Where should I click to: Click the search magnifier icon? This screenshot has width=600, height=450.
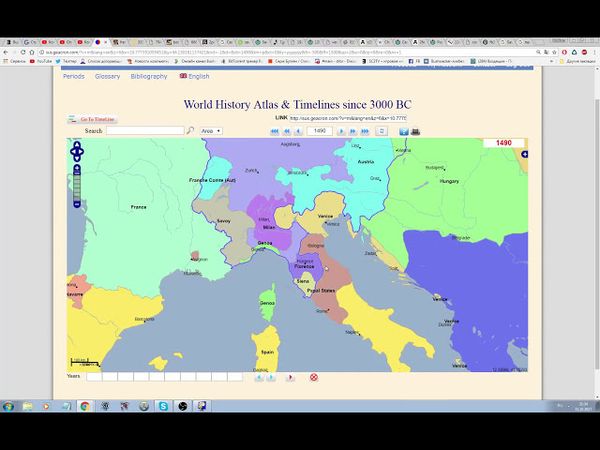(190, 131)
